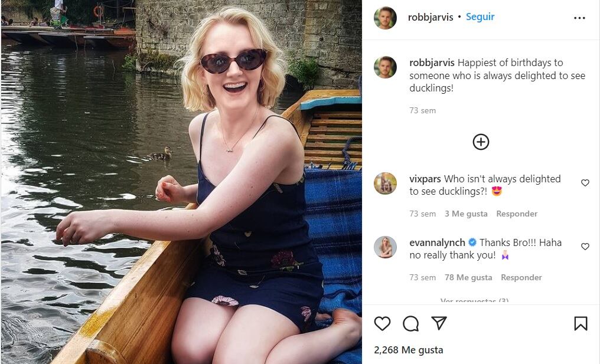Screen dimensions: 600x364
Task: Share post via paper plane icon
Action: point(438,323)
